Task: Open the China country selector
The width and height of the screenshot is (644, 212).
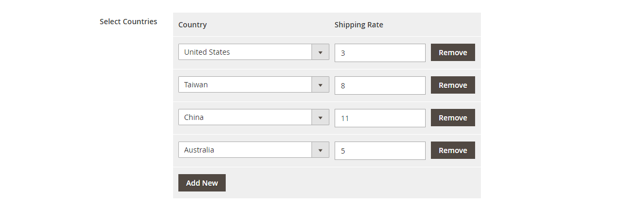Action: pyautogui.click(x=245, y=117)
